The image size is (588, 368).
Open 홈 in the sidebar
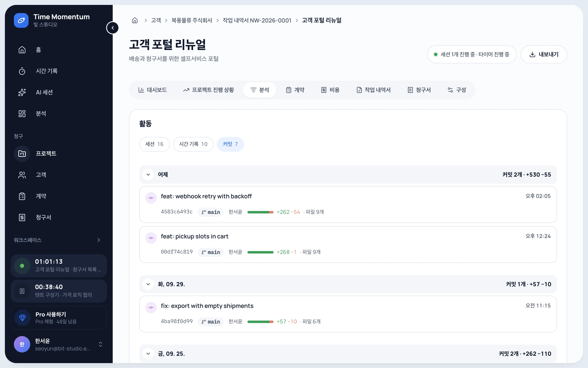59,50
